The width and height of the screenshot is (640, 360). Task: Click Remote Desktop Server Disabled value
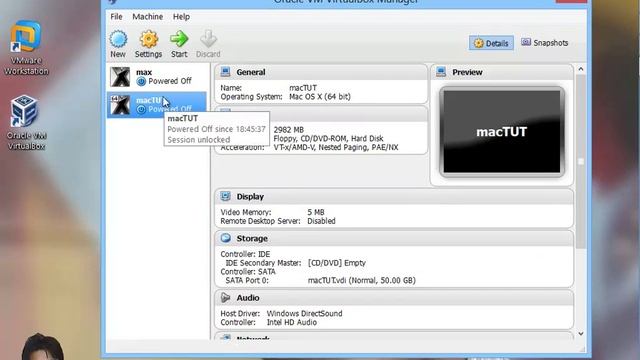tap(321, 221)
